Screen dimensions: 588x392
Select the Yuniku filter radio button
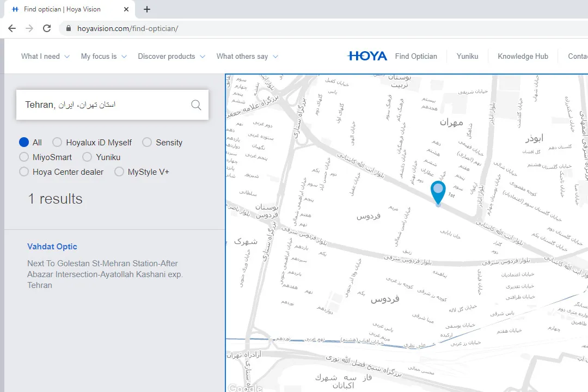pyautogui.click(x=87, y=157)
